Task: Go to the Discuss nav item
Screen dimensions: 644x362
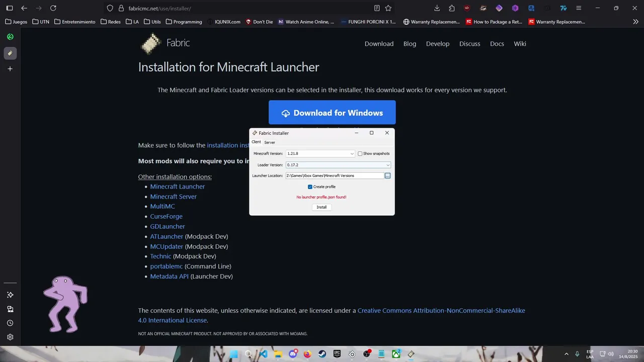Action: click(469, 44)
